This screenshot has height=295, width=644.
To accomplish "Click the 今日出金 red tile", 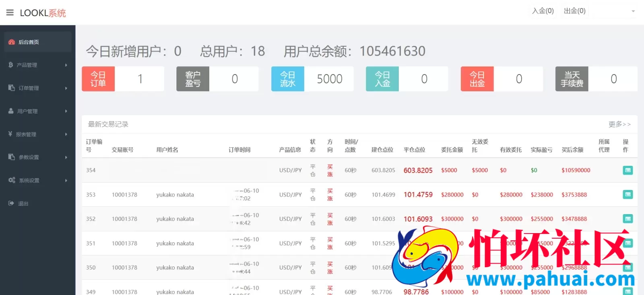I will pos(477,79).
